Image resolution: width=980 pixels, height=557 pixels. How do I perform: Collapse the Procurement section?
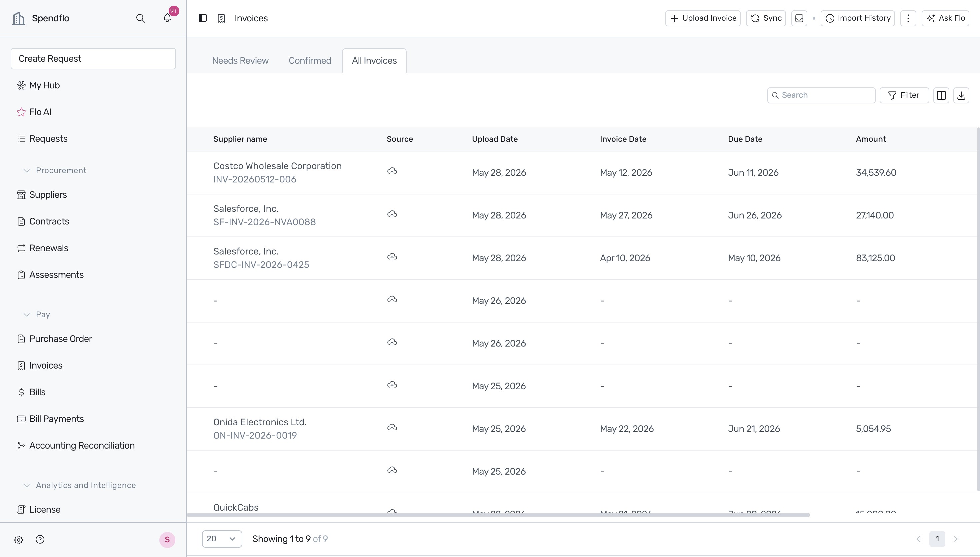coord(55,171)
